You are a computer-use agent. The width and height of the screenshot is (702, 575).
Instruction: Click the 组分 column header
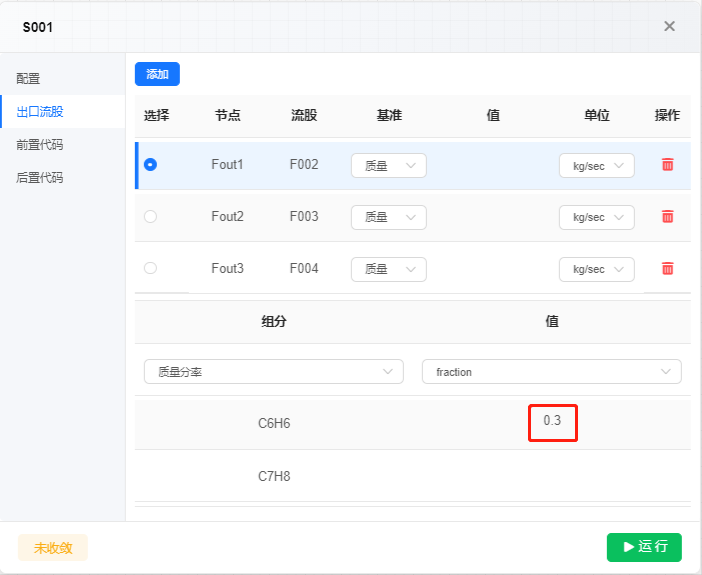274,322
